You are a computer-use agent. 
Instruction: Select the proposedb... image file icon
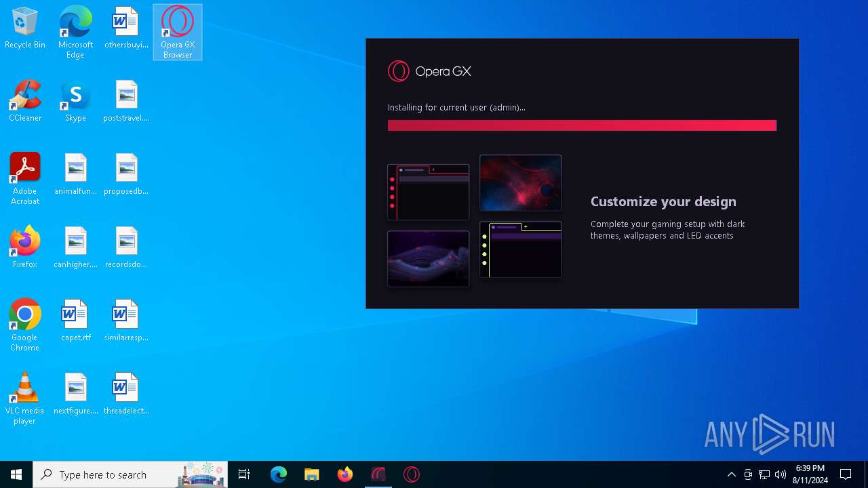tap(126, 175)
